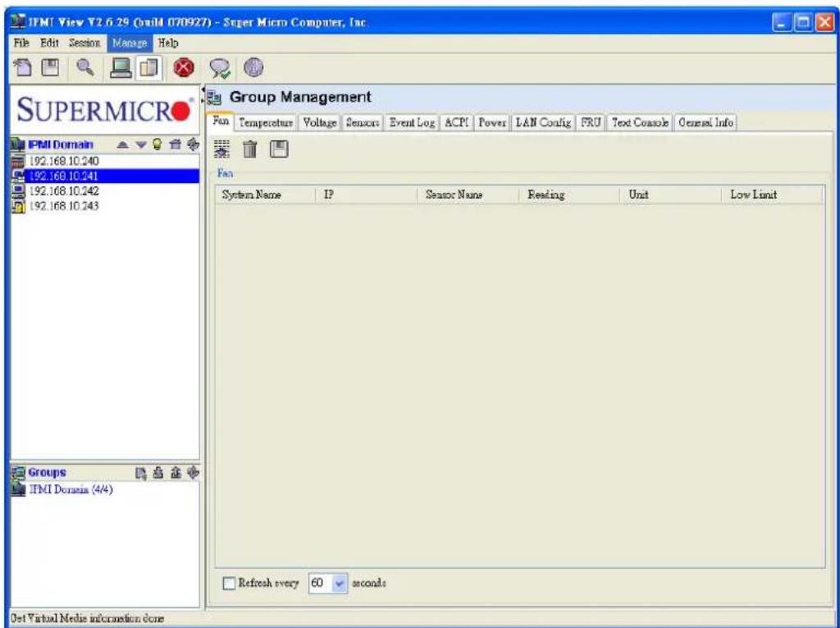Click the red stop icon in toolbar
Image resolution: width=840 pixels, height=628 pixels.
tap(184, 68)
